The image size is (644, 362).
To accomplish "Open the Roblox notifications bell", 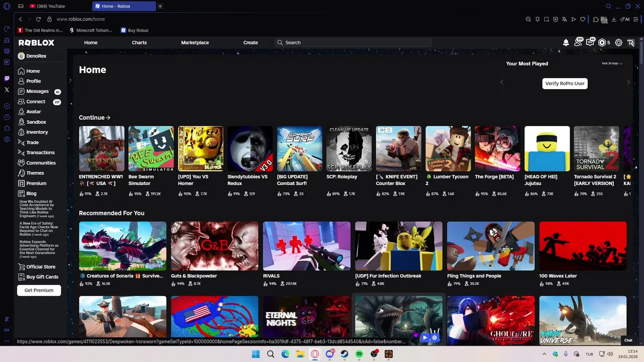I will point(566,43).
